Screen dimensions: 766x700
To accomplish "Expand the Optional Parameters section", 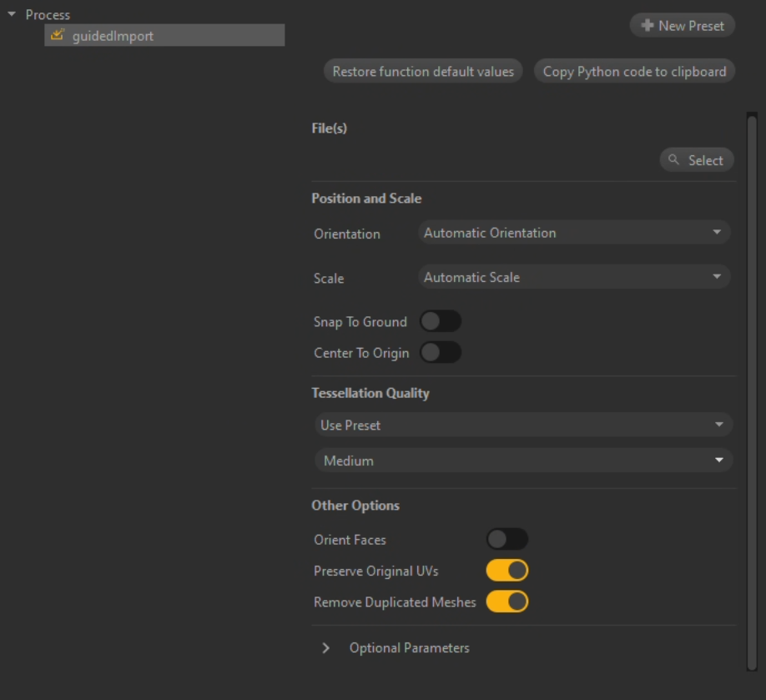I will click(325, 647).
